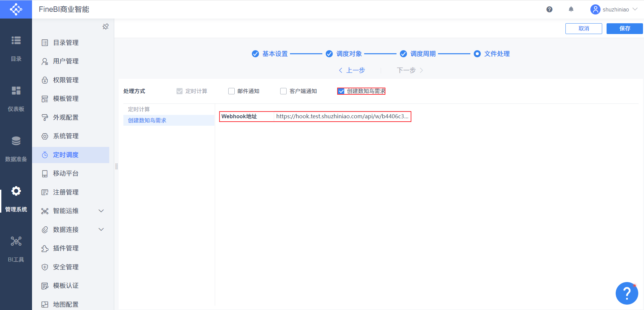The height and width of the screenshot is (310, 644).
Task: Click the blue floating help button
Action: 626,293
